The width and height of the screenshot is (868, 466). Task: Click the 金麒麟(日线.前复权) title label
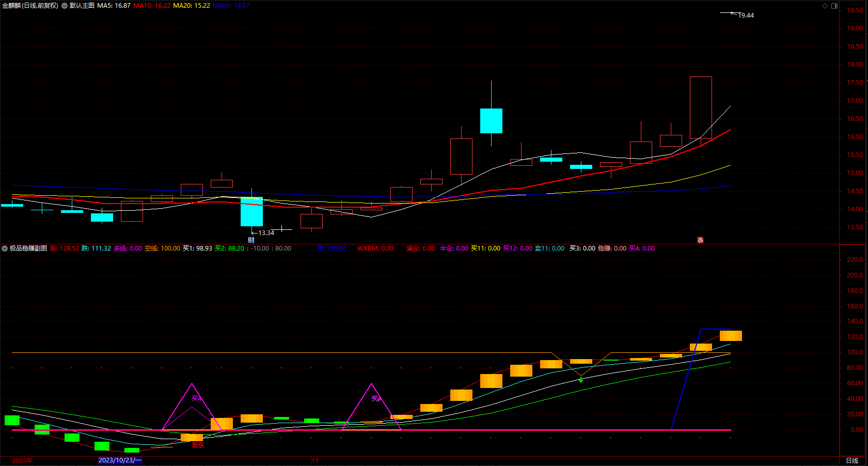coord(30,6)
